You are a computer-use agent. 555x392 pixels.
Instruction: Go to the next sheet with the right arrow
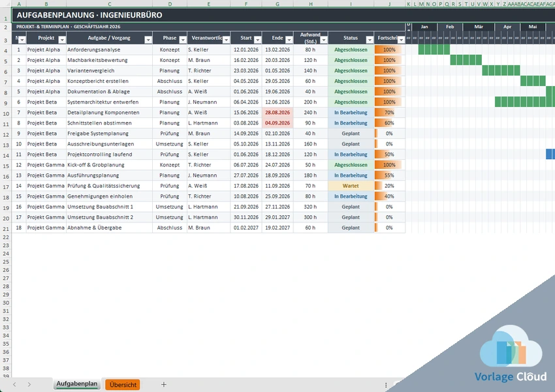tap(29, 385)
